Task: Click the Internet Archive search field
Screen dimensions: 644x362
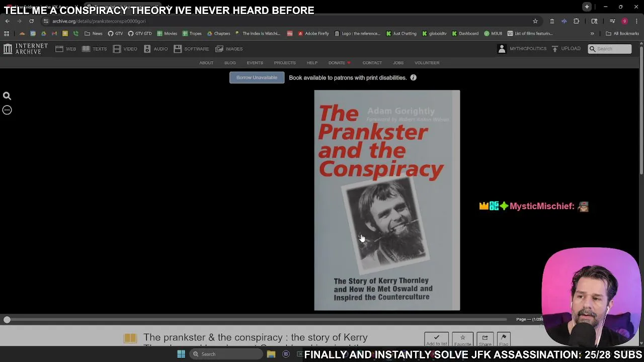Action: point(610,49)
